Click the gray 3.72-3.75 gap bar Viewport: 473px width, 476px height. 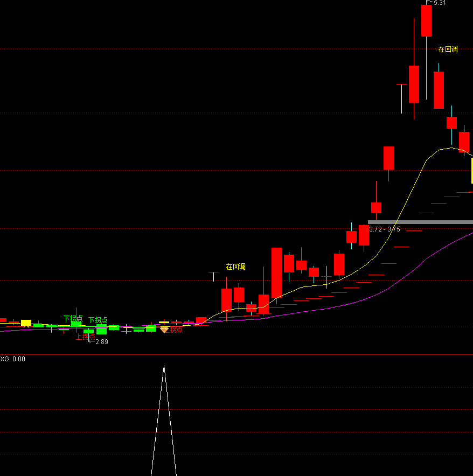tap(420, 222)
